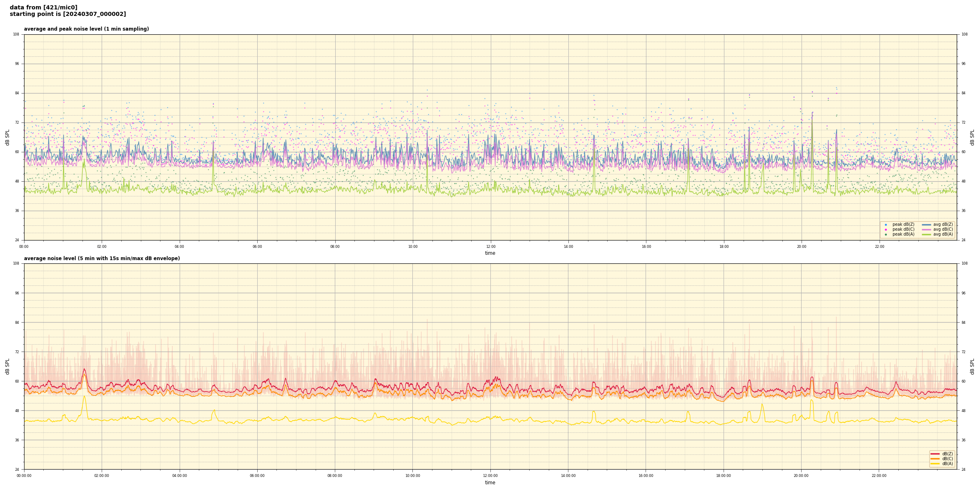The width and height of the screenshot is (980, 490).
Task: Select the avg dB(Z) legend line
Action: [x=927, y=225]
